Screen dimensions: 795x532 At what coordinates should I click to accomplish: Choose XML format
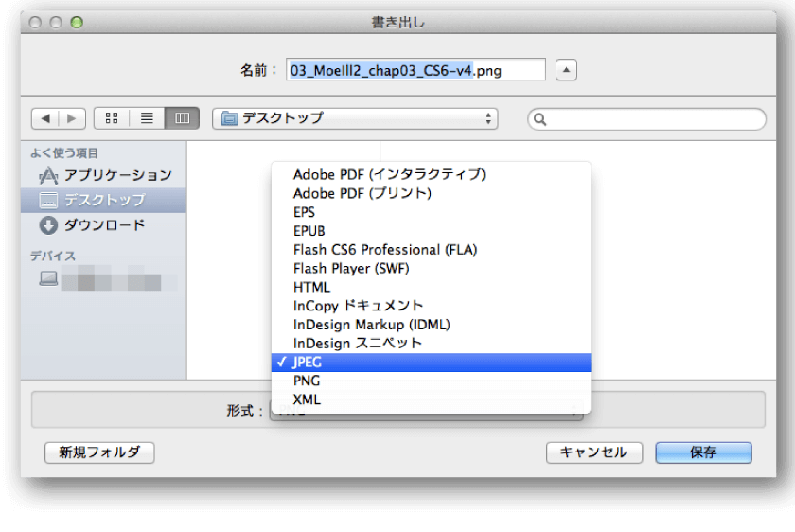pos(432,399)
